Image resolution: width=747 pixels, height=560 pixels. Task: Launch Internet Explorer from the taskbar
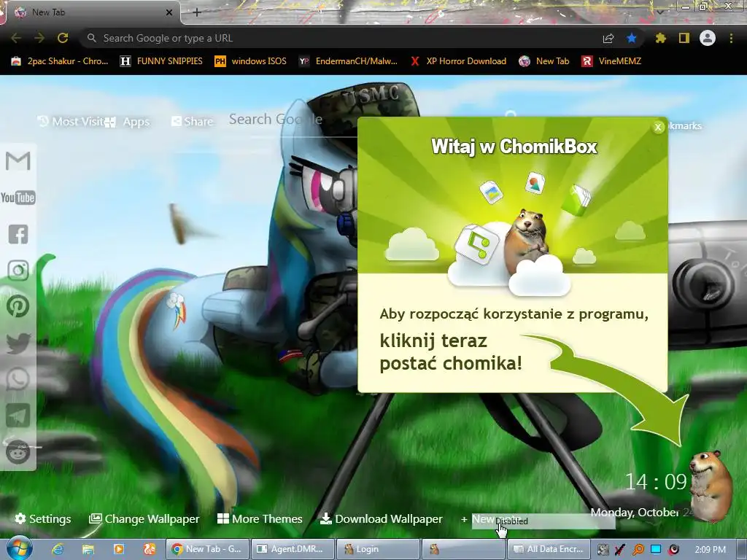tap(58, 549)
